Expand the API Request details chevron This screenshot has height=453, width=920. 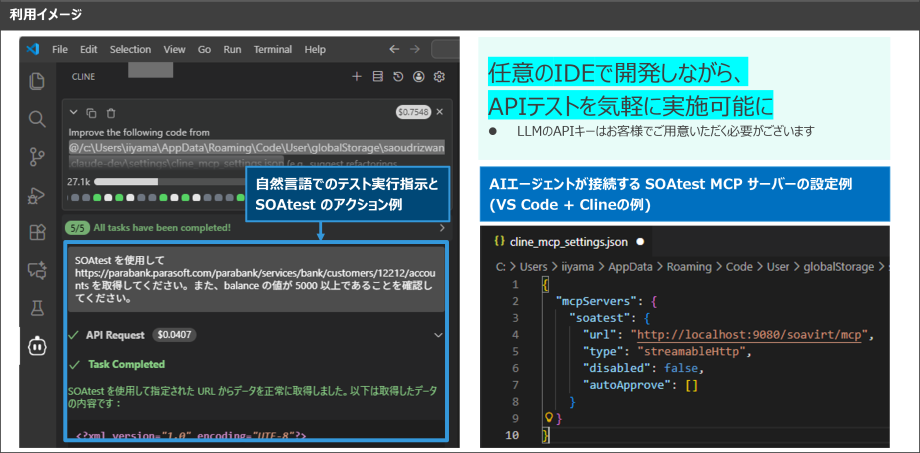(x=438, y=335)
